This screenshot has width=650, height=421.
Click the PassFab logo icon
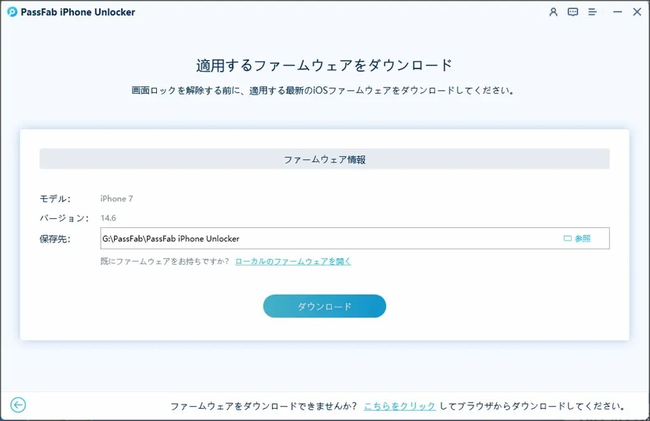pos(12,12)
